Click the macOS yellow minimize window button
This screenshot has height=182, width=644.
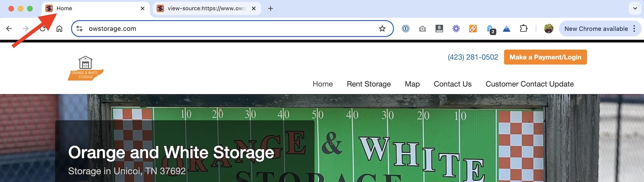click(21, 8)
